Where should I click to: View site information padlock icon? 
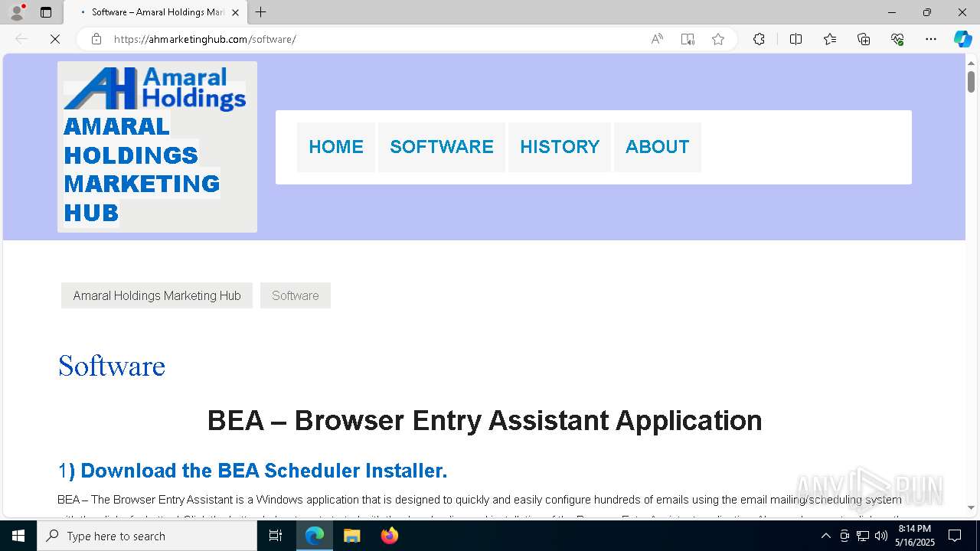coord(96,39)
